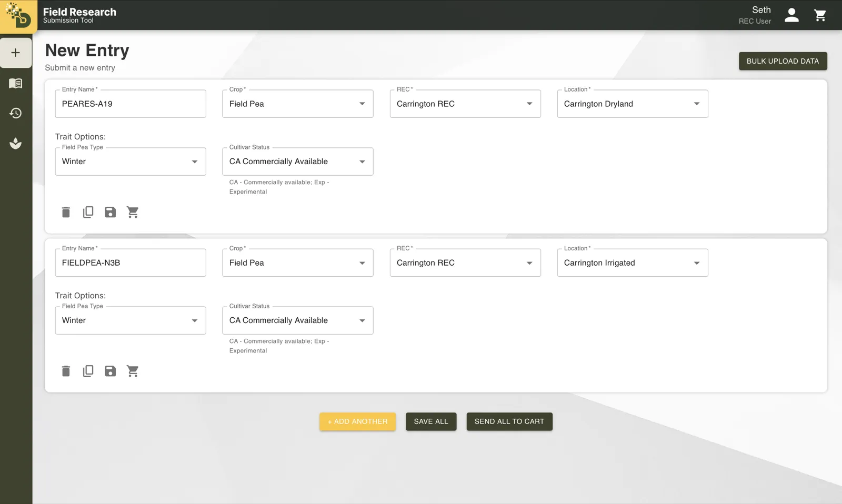The image size is (842, 504).
Task: Expand REC dropdown for FIELDPEA-N3B
Action: point(465,263)
